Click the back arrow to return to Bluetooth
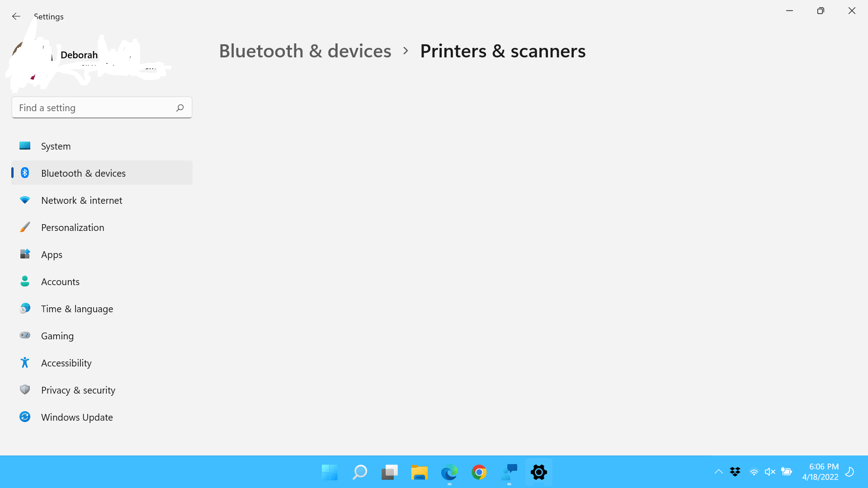 pyautogui.click(x=16, y=15)
